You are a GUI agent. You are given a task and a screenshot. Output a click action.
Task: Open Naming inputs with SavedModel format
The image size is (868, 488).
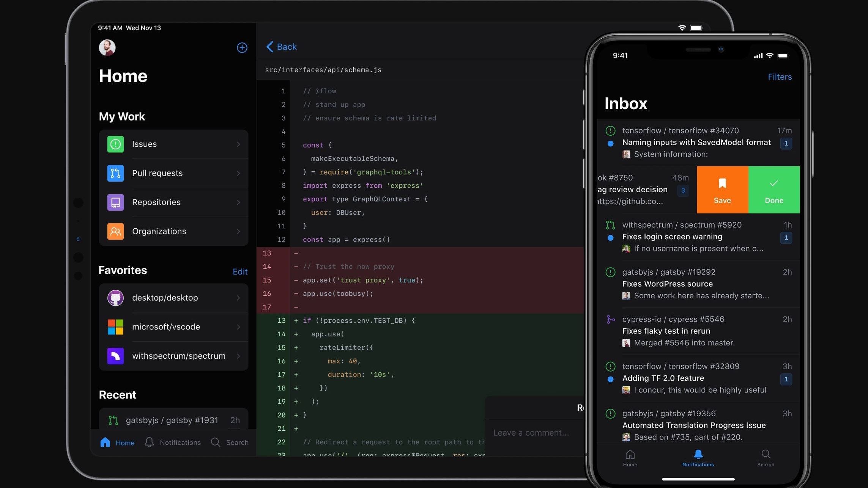[698, 143]
